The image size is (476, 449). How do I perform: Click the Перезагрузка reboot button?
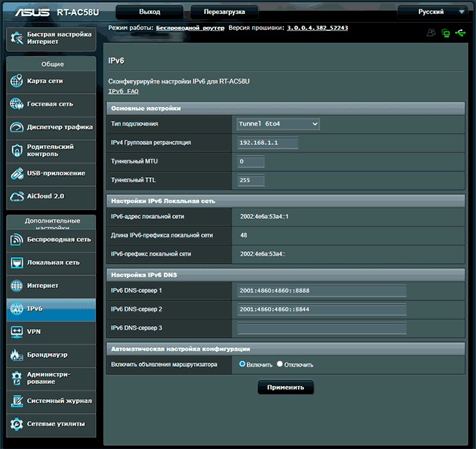[224, 12]
